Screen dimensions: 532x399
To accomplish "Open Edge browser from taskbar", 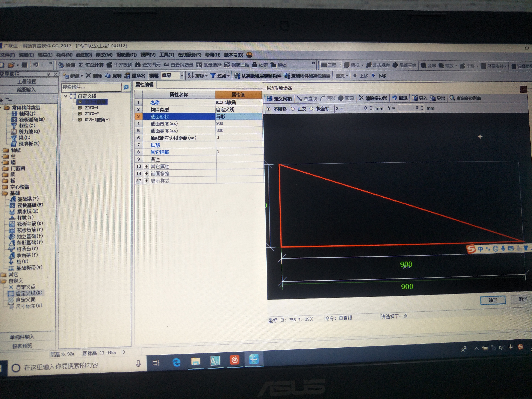I will point(176,362).
